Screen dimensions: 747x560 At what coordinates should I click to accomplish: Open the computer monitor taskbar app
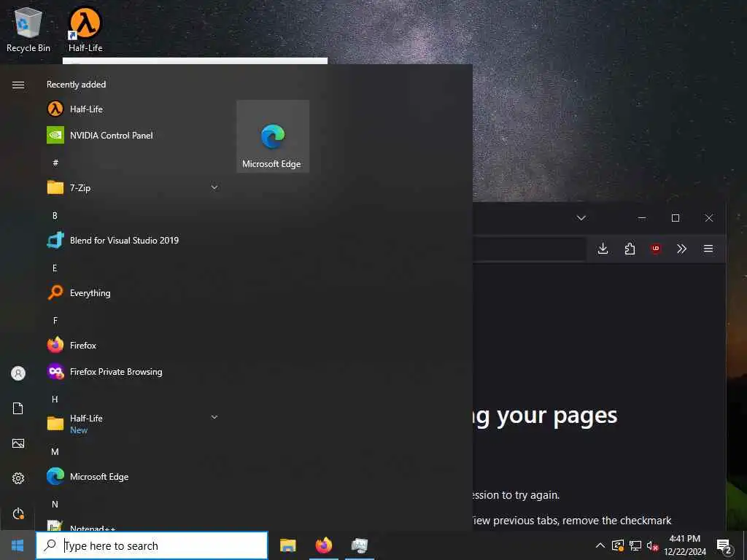[359, 545]
